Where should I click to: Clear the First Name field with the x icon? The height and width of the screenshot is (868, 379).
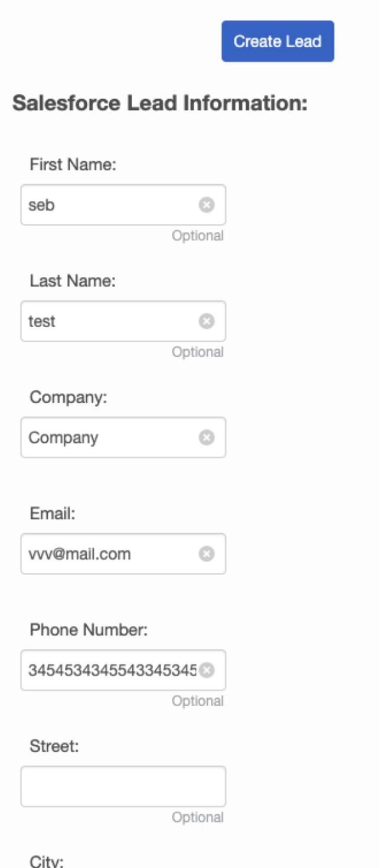pyautogui.click(x=206, y=205)
